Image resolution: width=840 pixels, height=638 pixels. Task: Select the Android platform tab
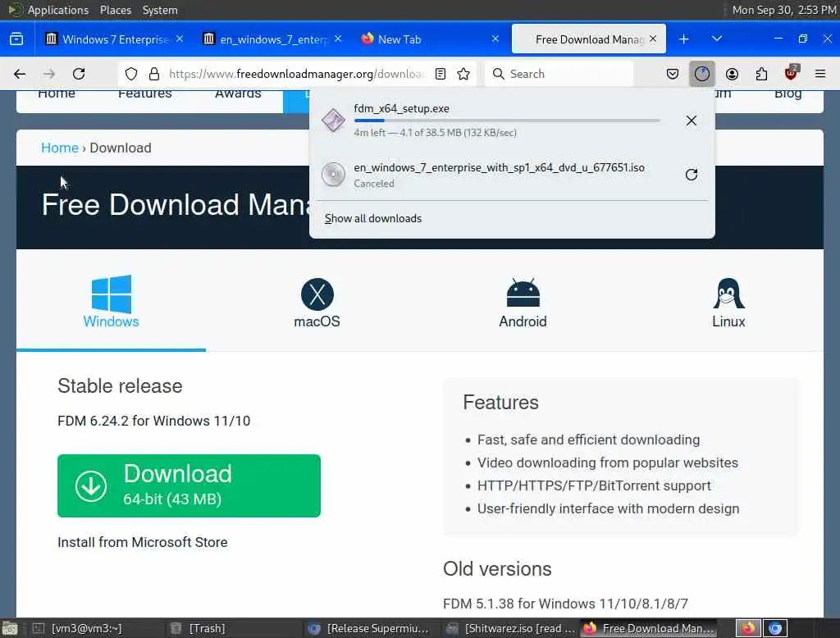pyautogui.click(x=523, y=302)
